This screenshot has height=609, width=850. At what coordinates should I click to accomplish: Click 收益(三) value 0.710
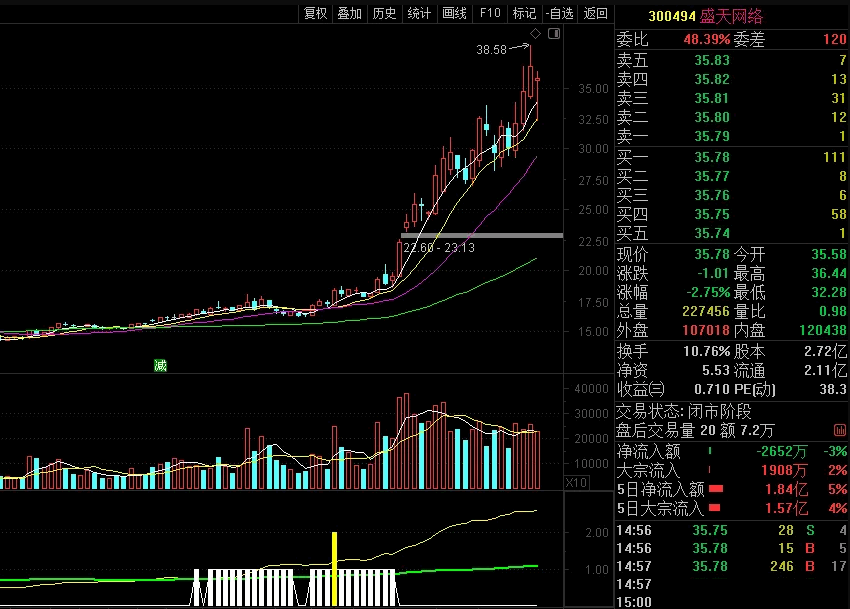tap(712, 389)
